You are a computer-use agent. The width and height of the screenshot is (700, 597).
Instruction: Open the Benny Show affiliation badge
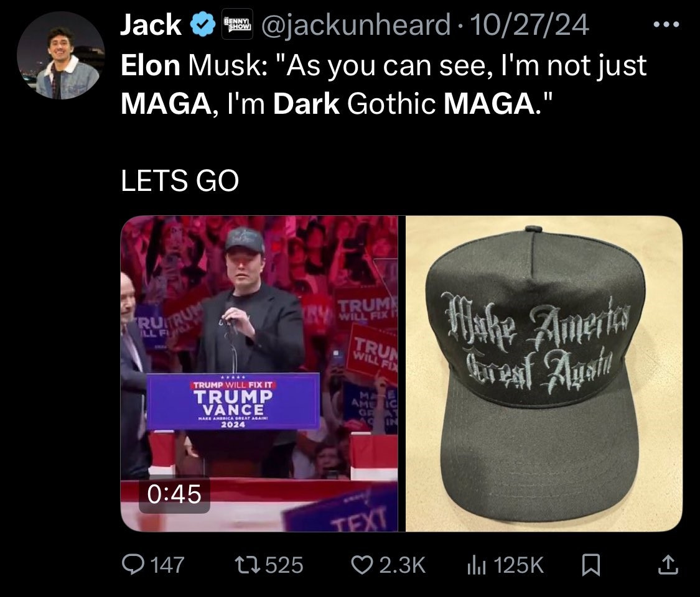(x=238, y=24)
